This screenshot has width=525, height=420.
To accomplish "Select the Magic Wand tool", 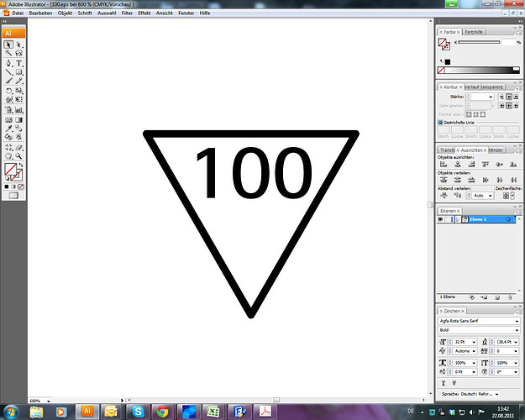I will click(x=8, y=53).
